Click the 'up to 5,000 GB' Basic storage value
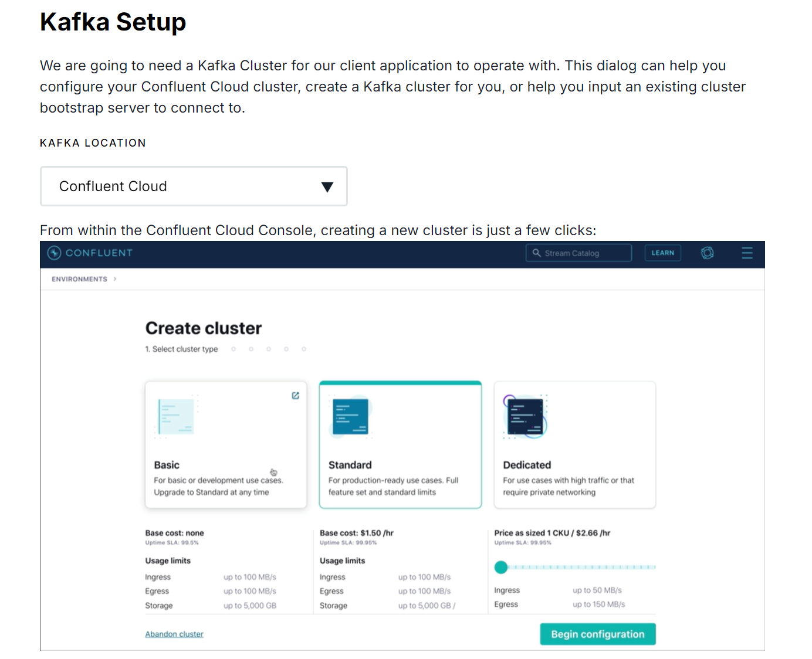Viewport: 812px width, 659px height. pos(250,606)
